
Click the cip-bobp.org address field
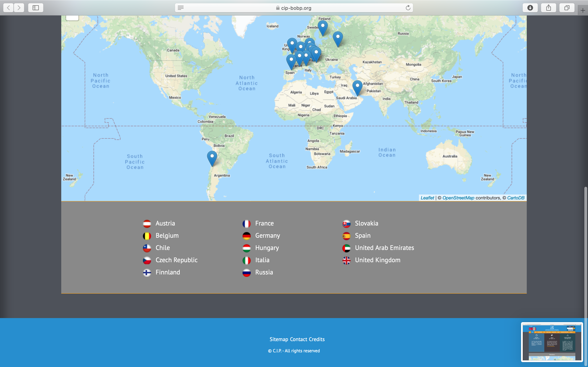click(296, 8)
